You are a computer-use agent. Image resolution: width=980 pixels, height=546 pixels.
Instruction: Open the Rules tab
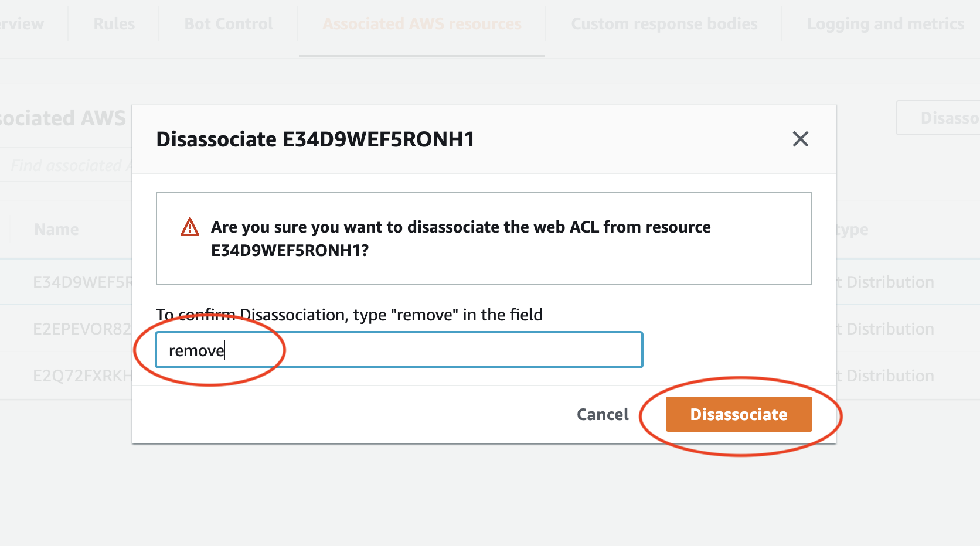pos(114,24)
